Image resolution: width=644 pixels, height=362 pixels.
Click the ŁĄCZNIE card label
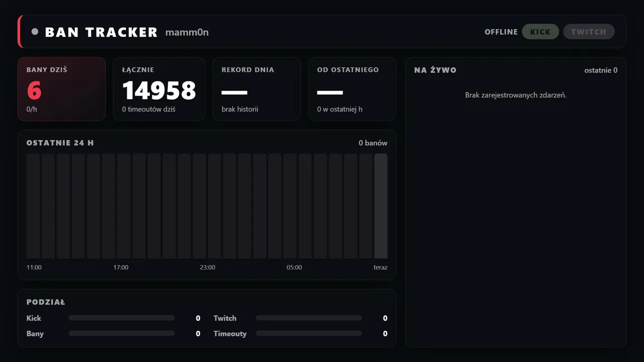[138, 70]
